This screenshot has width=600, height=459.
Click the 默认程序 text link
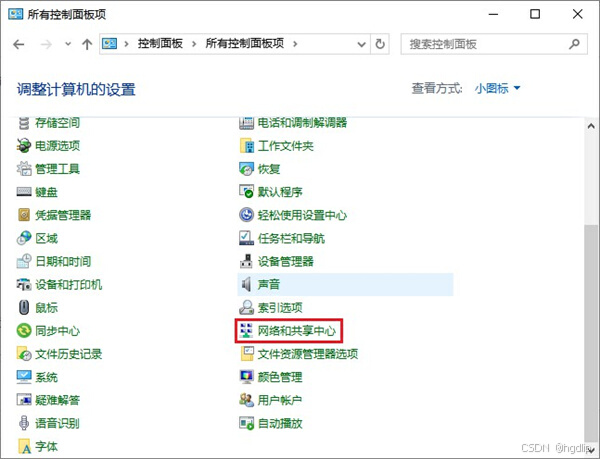280,192
